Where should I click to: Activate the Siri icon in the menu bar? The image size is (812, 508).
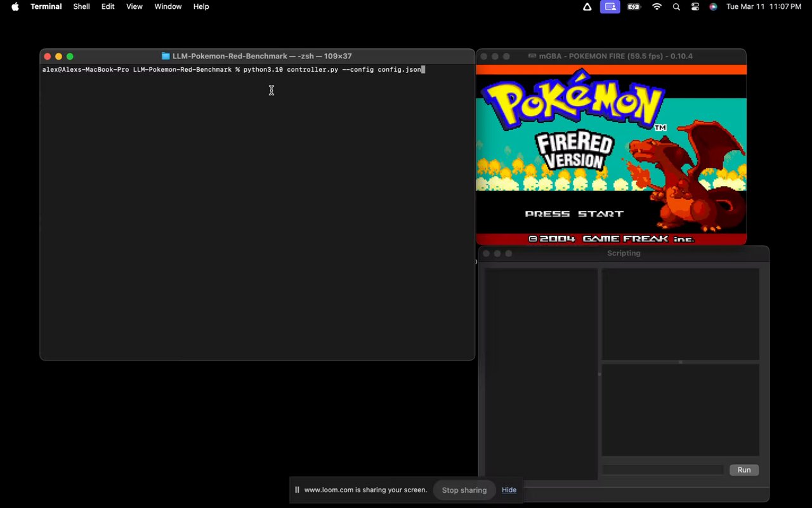pyautogui.click(x=714, y=6)
